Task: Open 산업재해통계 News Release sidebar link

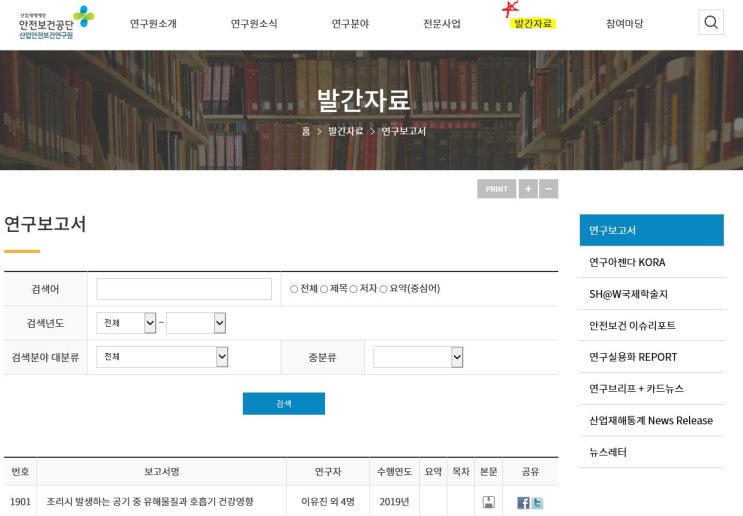Action: 652,420
